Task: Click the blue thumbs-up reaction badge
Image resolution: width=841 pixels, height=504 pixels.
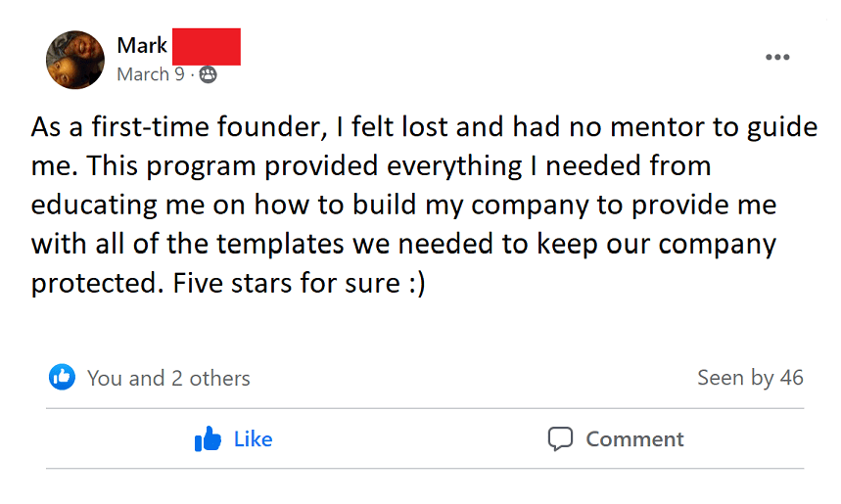Action: [62, 377]
